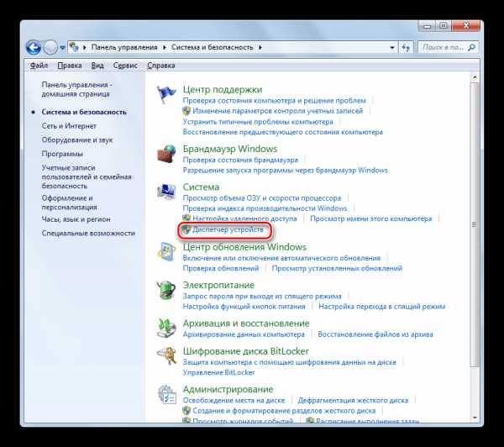504x447 pixels.
Task: Open the Вид menu
Action: [97, 66]
